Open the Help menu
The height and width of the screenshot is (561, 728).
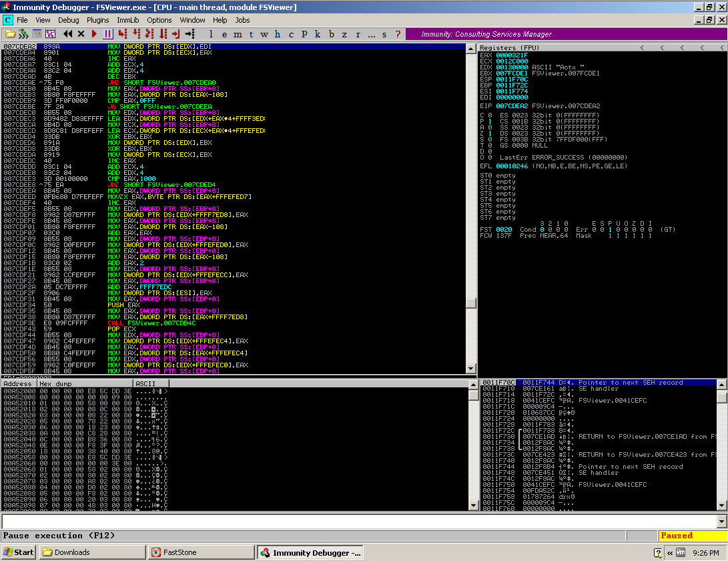220,20
